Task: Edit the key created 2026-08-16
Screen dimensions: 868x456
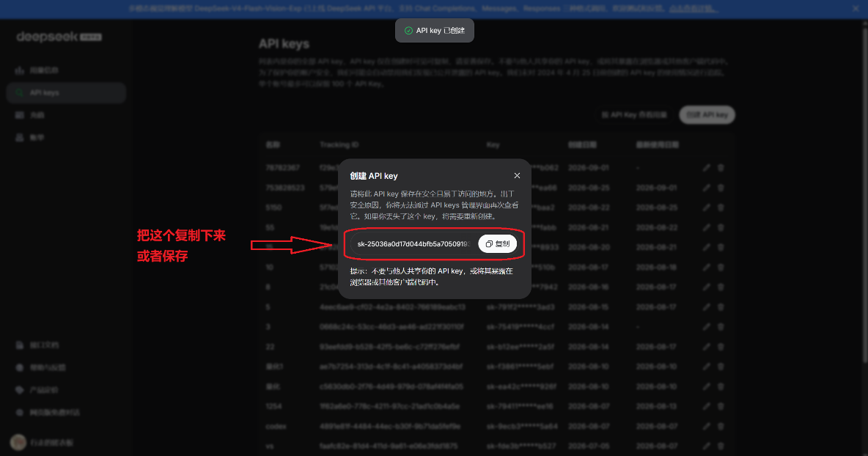Action: [x=707, y=287]
